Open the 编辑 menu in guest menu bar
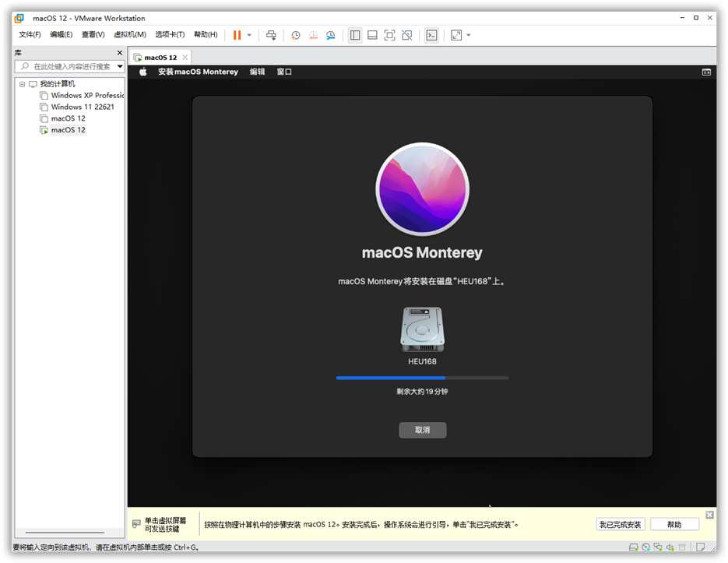The image size is (728, 563). tap(257, 72)
